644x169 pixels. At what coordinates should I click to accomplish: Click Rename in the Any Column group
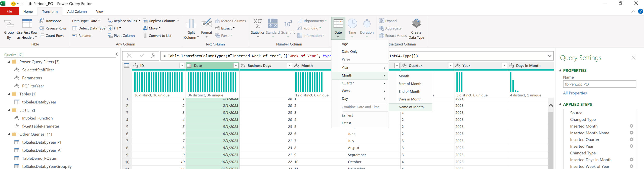click(x=82, y=35)
